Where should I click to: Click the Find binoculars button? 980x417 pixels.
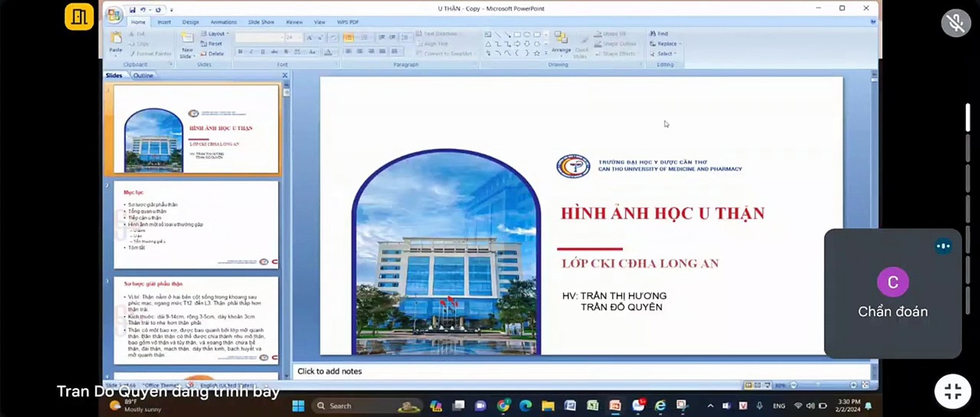tap(659, 34)
